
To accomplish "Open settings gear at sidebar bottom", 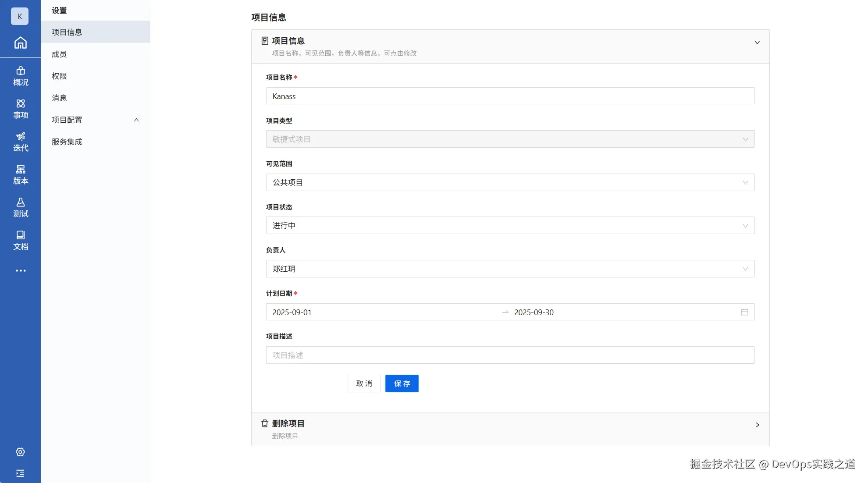I will pyautogui.click(x=20, y=452).
